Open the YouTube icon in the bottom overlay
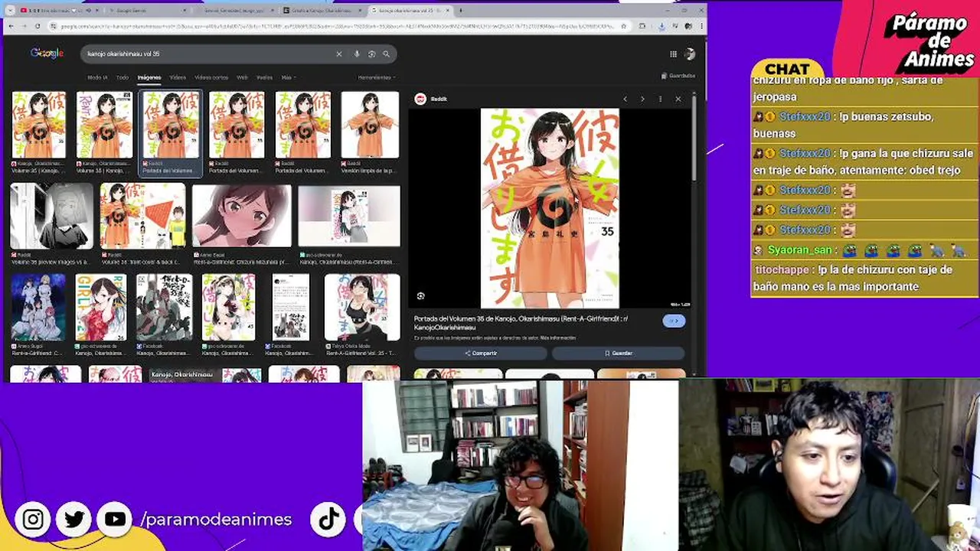 click(115, 520)
